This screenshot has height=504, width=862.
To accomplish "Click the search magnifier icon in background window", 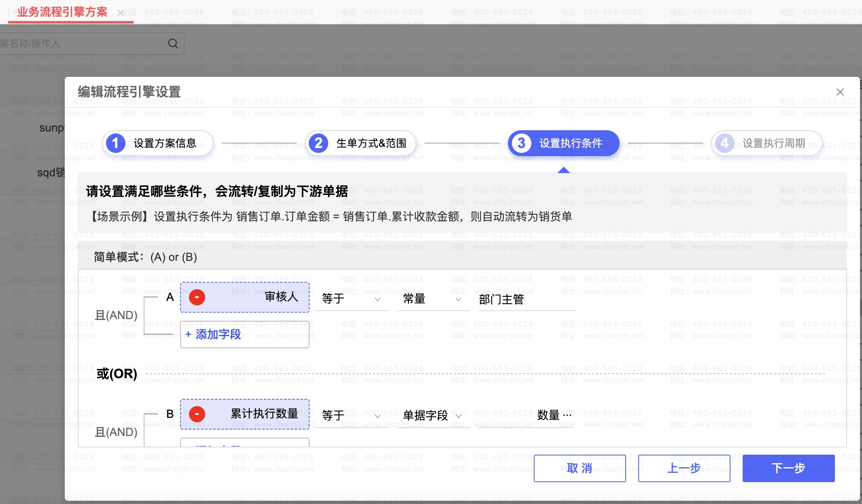I will click(x=173, y=43).
